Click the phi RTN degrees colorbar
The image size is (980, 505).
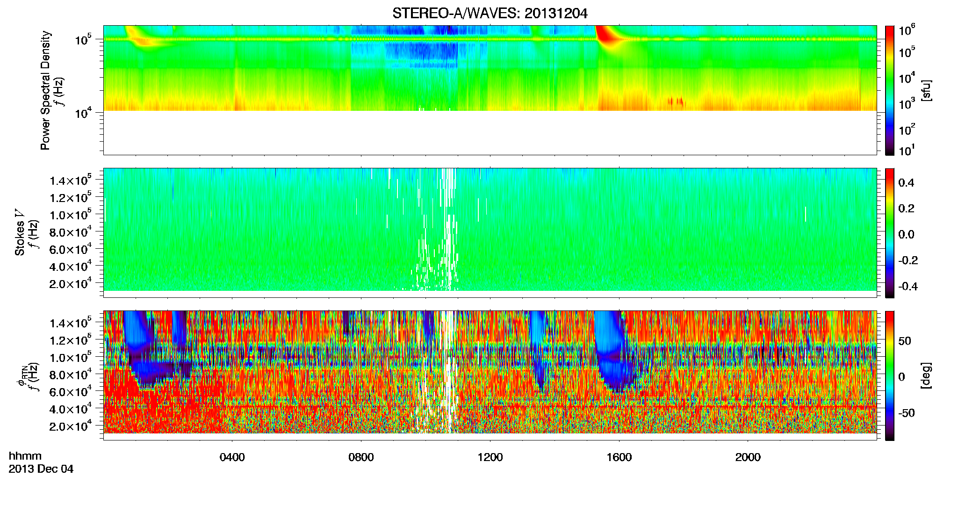[890, 375]
